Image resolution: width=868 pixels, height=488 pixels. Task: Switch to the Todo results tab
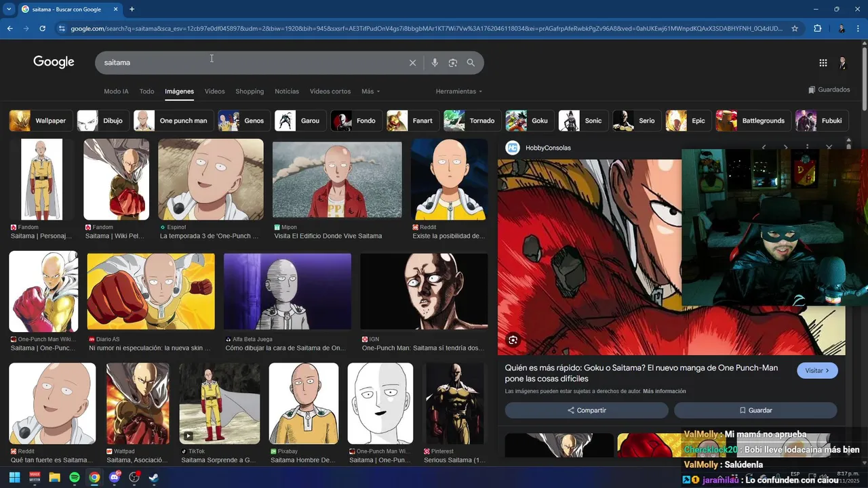pos(146,91)
